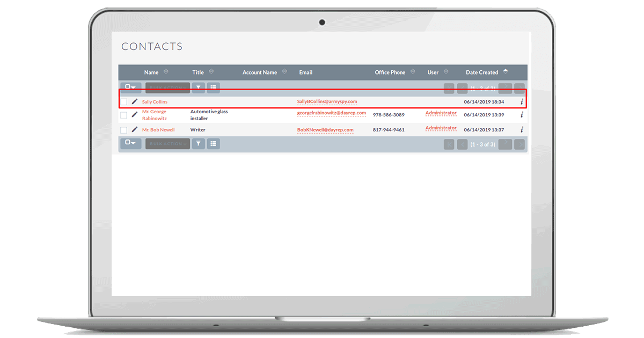Screen dimensions: 644x338
Task: Select the phone number 978-586-3089
Action: coord(389,115)
